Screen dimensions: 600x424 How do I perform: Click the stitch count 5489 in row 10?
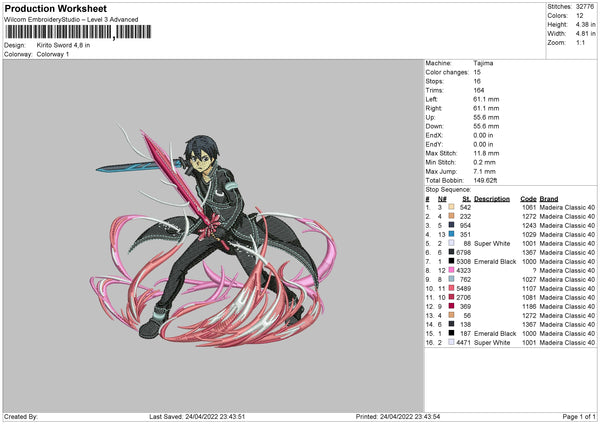(463, 288)
